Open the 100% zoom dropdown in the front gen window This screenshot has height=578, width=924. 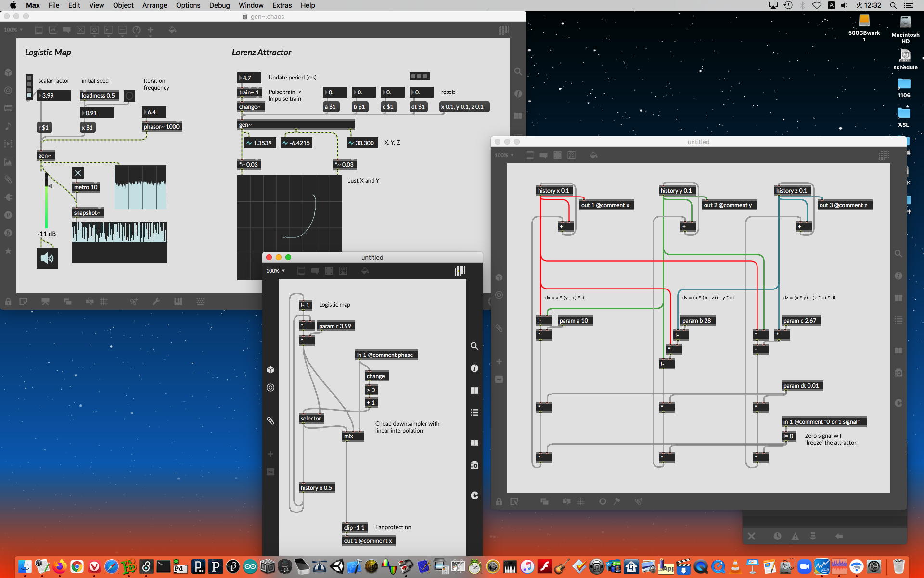pos(276,271)
